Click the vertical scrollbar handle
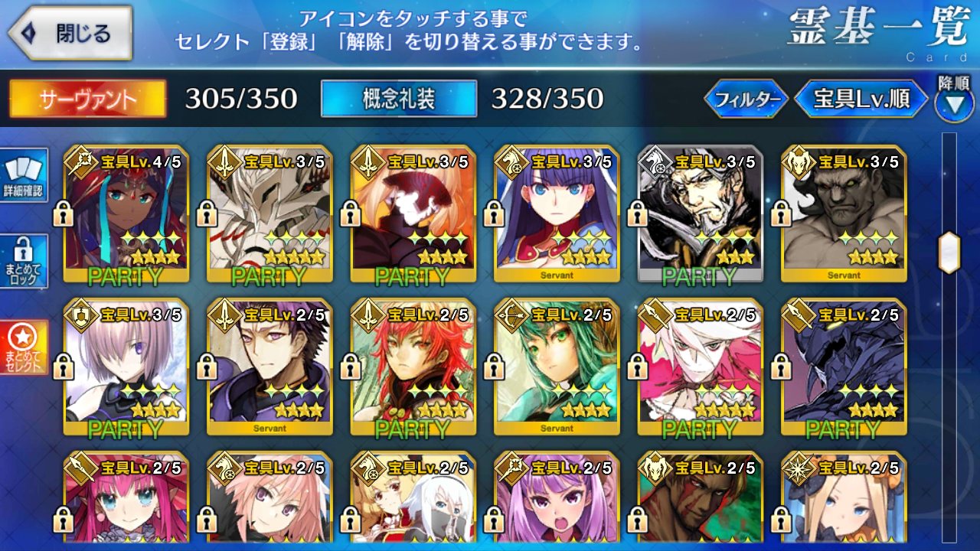This screenshot has width=980, height=551. coord(949,253)
